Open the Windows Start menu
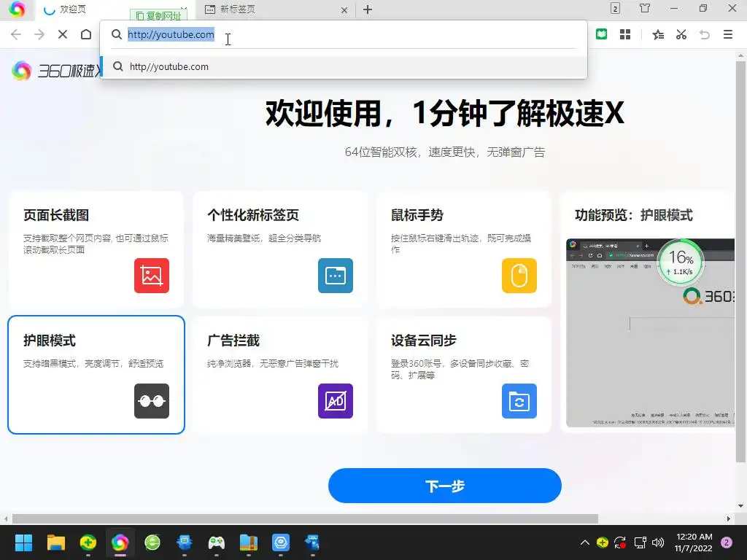The height and width of the screenshot is (560, 747). coord(23,542)
